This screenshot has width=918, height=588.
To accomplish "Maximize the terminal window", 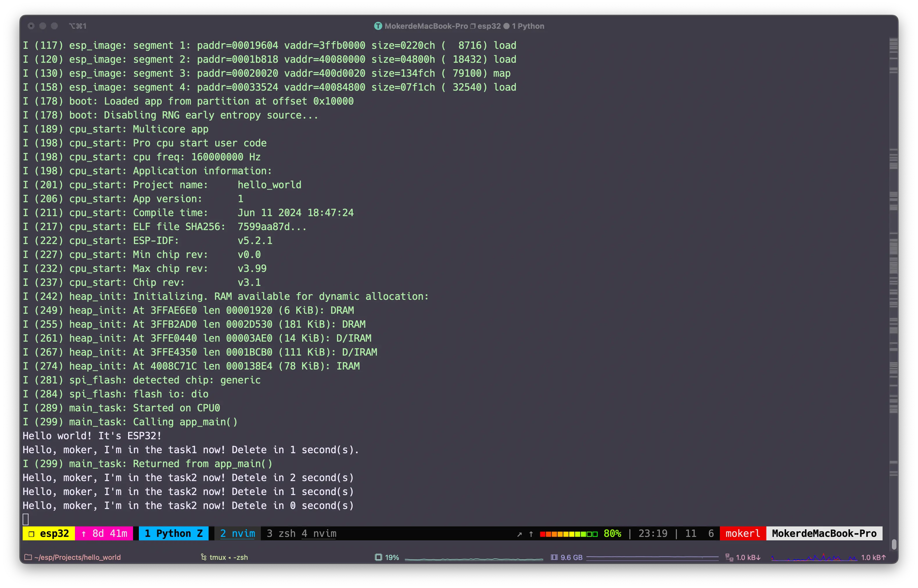I will tap(54, 26).
